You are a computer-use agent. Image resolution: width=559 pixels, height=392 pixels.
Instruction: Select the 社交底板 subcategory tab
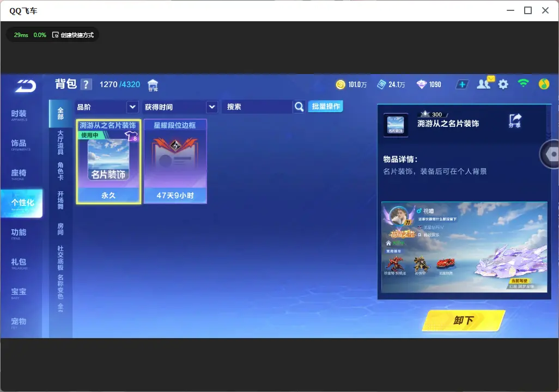coord(60,258)
